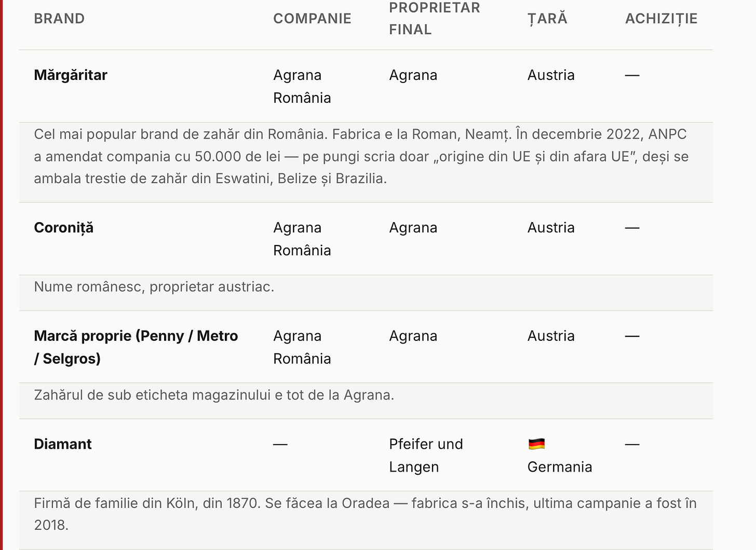Click the dash in Diamant's company cell
Image resolution: width=756 pixels, height=550 pixels.
pyautogui.click(x=280, y=444)
